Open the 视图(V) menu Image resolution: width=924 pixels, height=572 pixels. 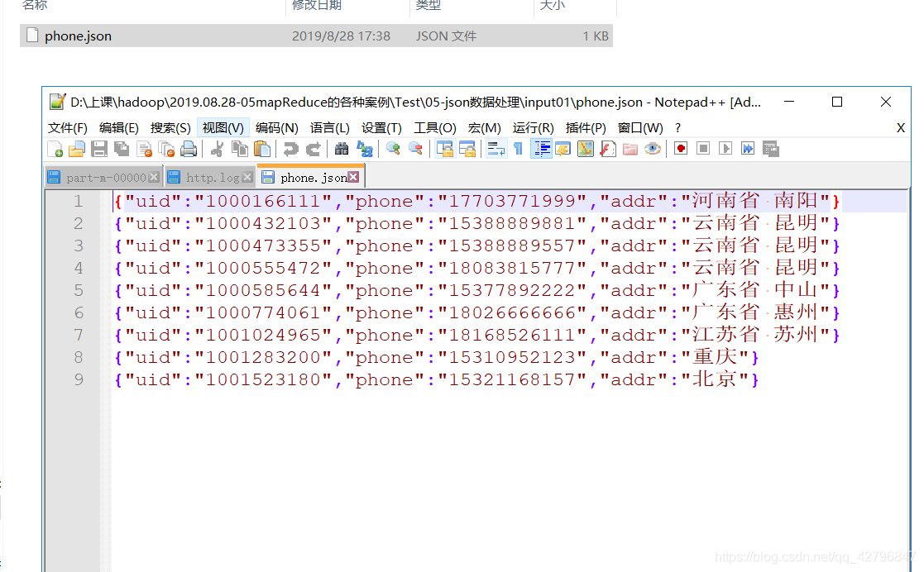click(223, 128)
